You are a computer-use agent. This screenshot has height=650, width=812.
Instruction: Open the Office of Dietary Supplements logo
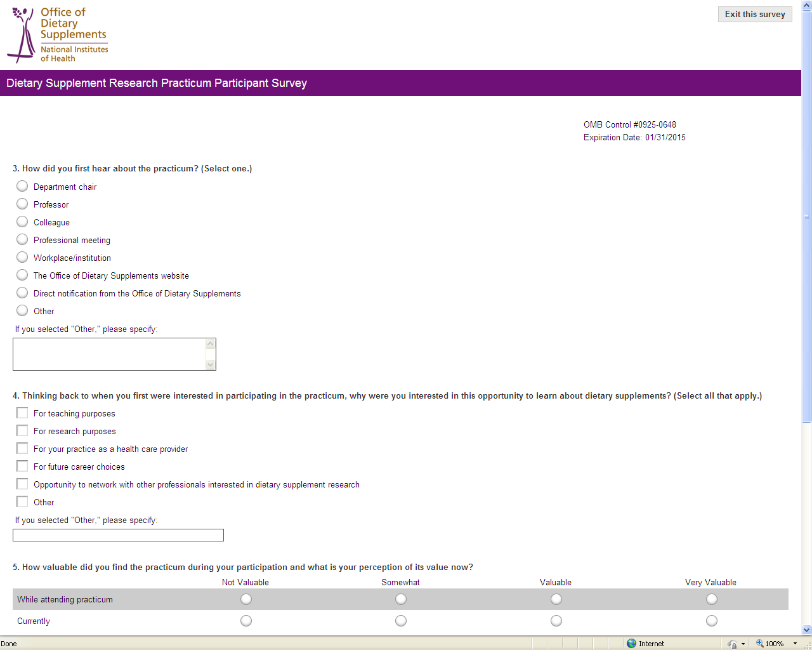58,35
